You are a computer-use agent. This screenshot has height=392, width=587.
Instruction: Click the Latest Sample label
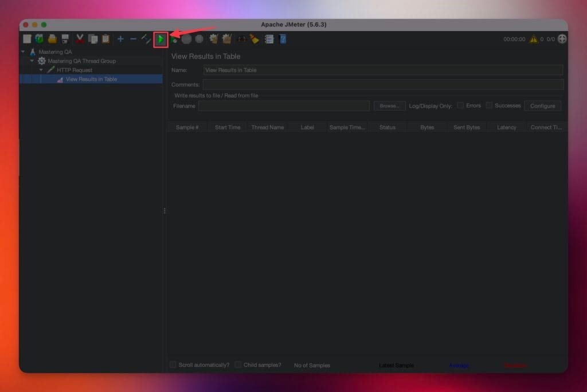pyautogui.click(x=397, y=365)
